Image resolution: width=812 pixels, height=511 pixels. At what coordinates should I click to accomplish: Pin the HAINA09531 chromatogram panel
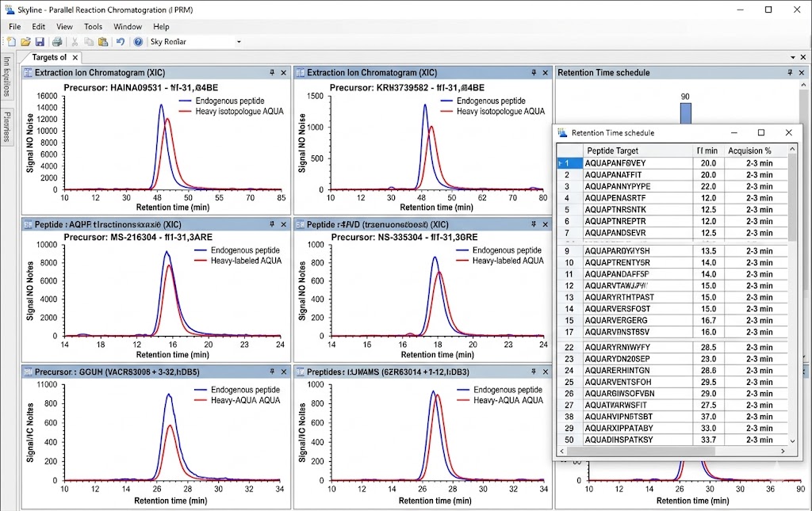click(272, 73)
